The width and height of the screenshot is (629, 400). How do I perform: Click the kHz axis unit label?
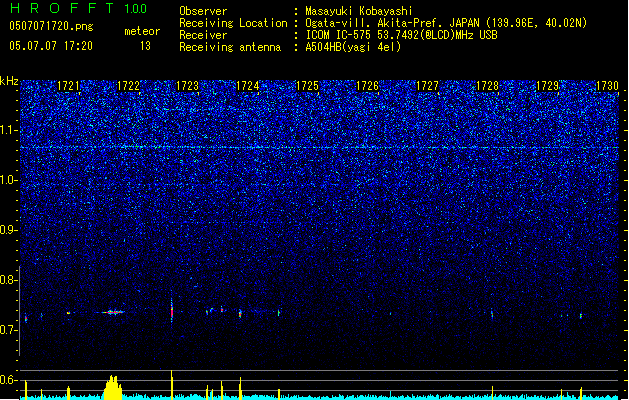click(9, 81)
